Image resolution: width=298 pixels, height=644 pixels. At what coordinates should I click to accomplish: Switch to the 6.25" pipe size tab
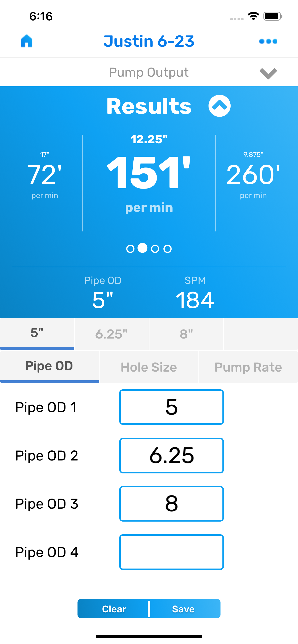[111, 334]
